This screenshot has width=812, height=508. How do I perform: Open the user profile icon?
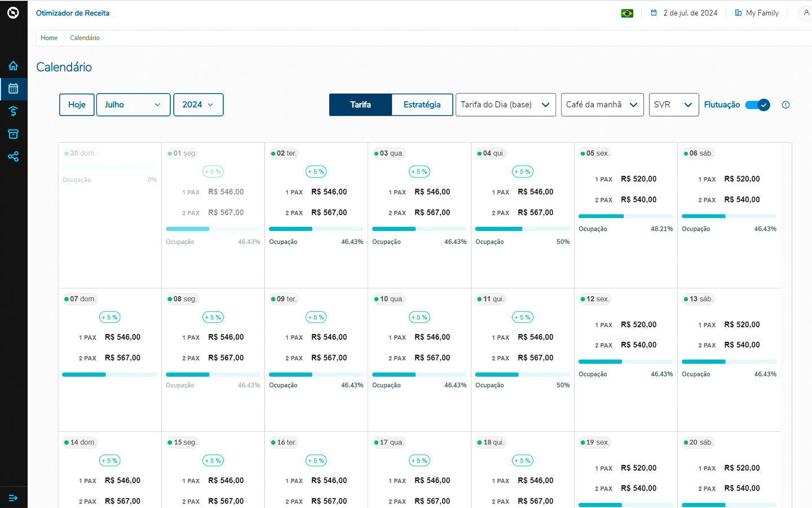(806, 12)
